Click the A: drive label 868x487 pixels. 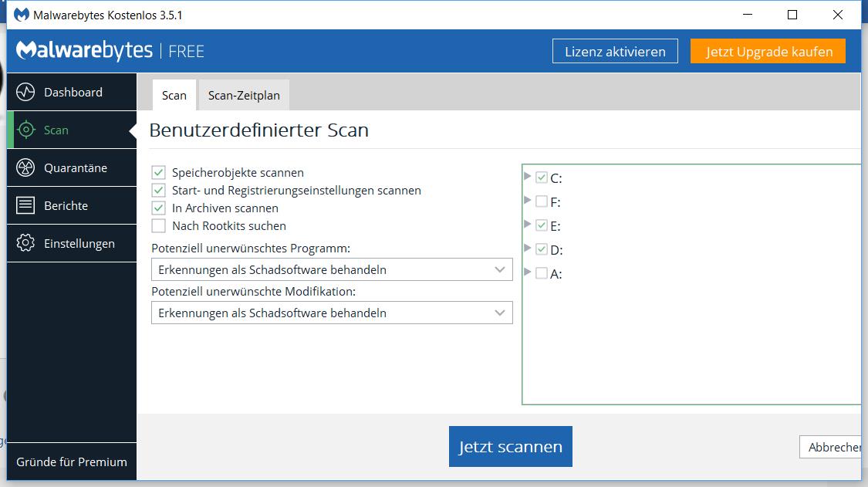556,274
